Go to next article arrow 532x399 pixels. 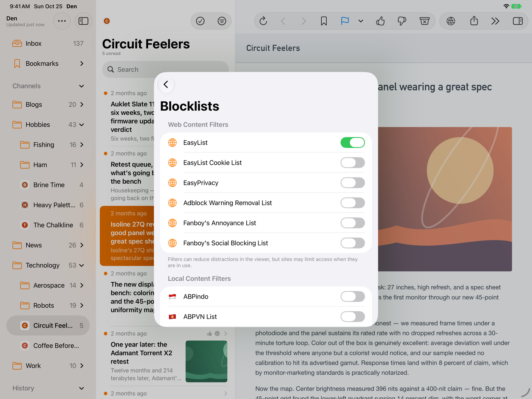point(304,21)
